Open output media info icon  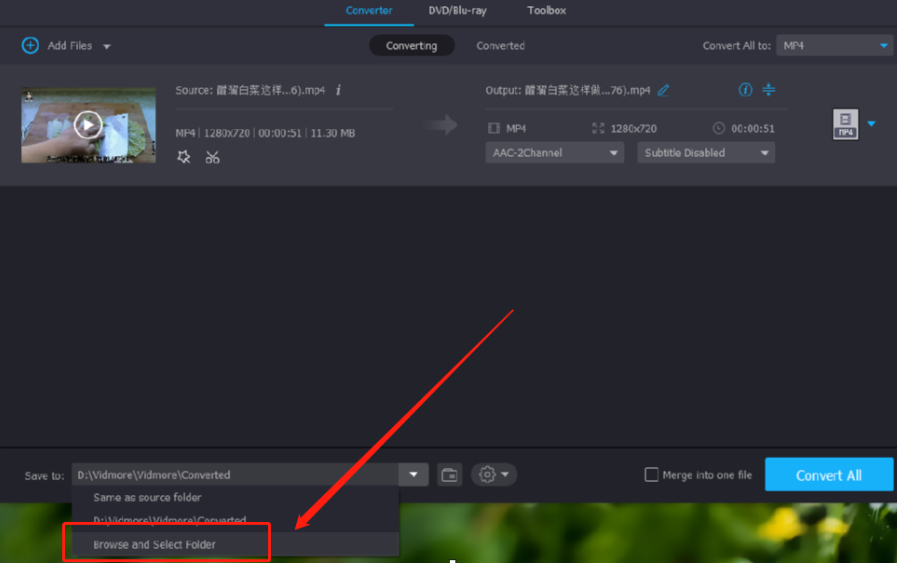[745, 90]
